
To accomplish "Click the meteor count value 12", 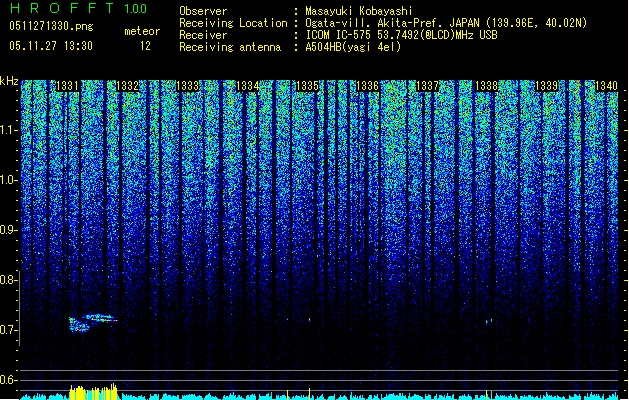I will coord(145,46).
